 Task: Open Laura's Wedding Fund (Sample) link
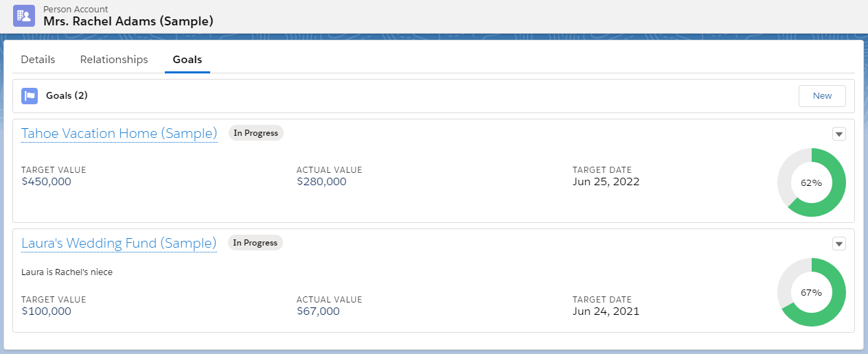coord(119,243)
